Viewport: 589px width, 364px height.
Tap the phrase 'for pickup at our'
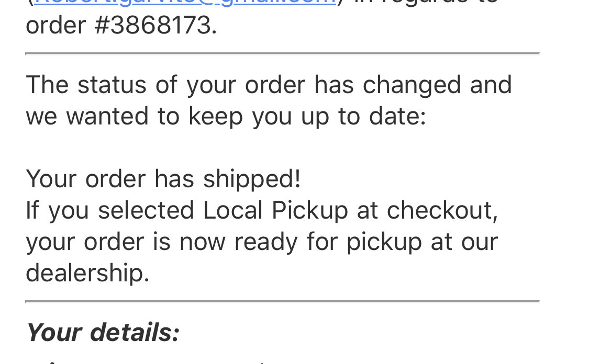(x=402, y=242)
